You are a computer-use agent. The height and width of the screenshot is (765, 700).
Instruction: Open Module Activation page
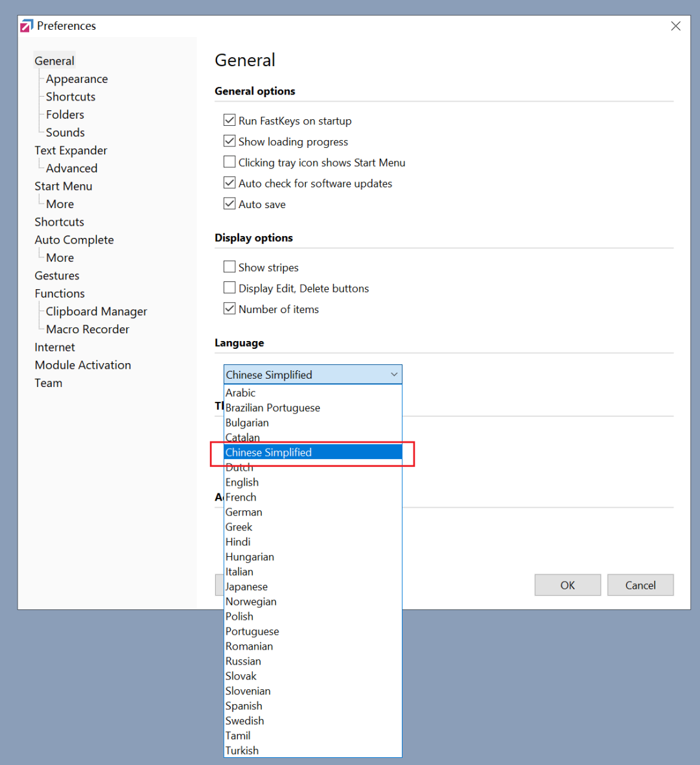(x=82, y=365)
